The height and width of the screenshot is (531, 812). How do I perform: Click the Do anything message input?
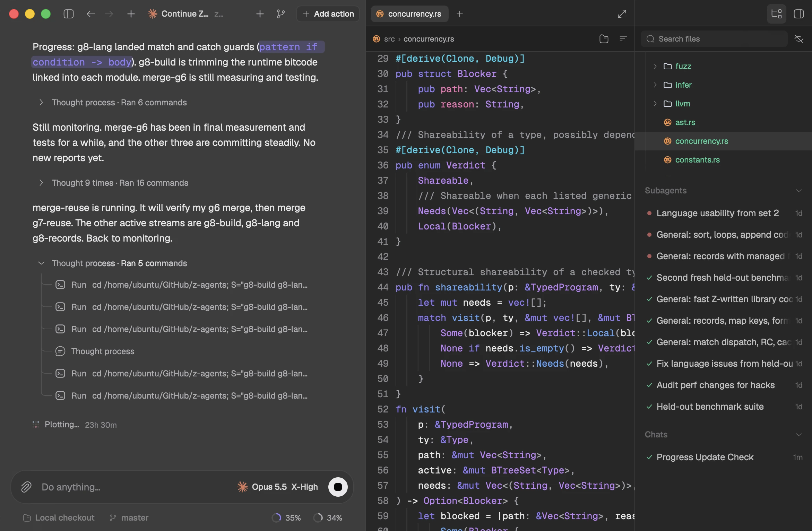tap(135, 487)
